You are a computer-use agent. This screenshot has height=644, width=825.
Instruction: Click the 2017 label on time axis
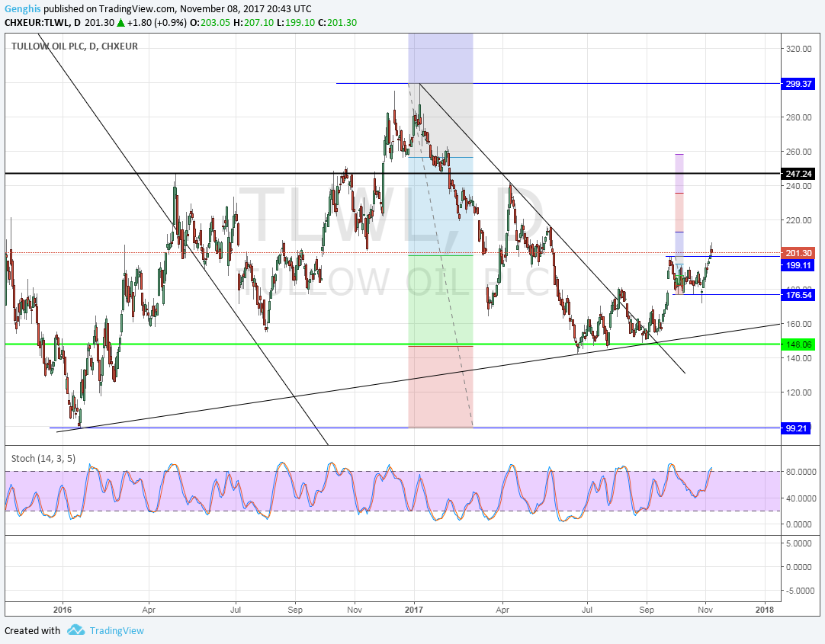(x=414, y=610)
